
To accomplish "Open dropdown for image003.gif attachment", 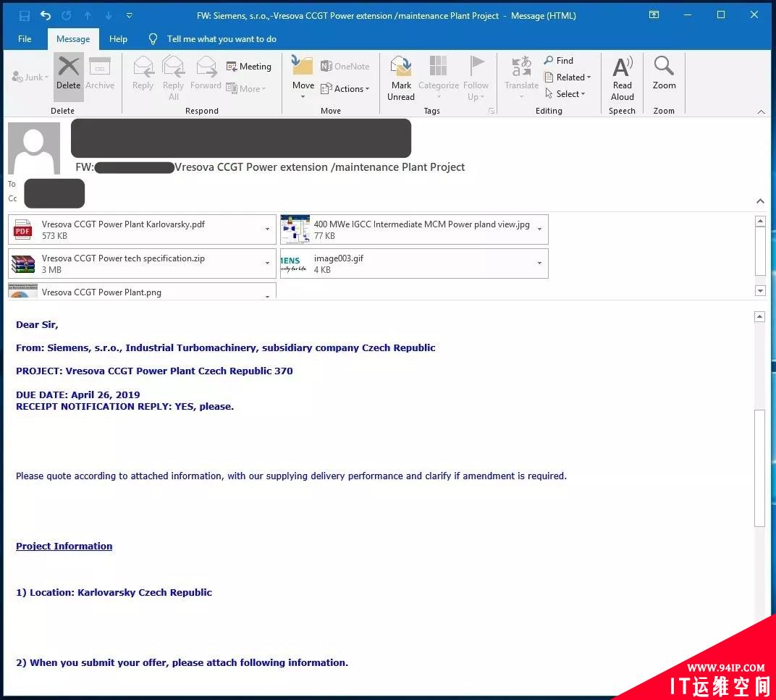I will coord(539,263).
